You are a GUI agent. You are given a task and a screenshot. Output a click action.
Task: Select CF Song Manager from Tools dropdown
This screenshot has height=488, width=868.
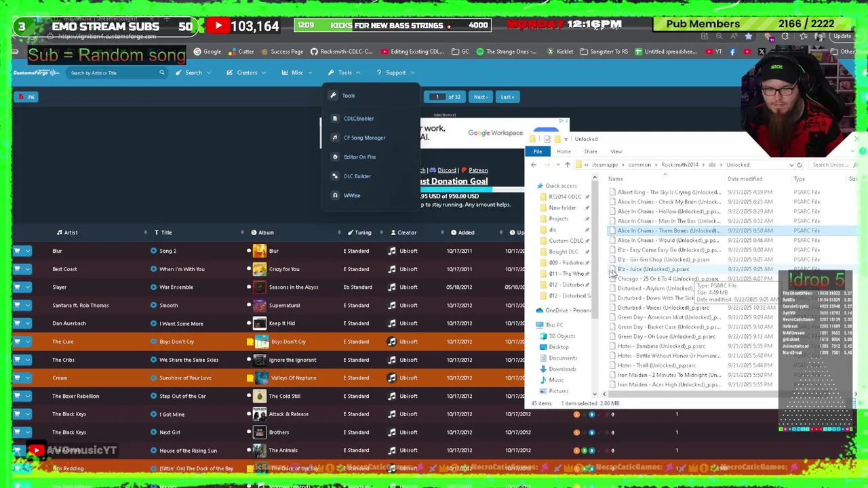364,138
